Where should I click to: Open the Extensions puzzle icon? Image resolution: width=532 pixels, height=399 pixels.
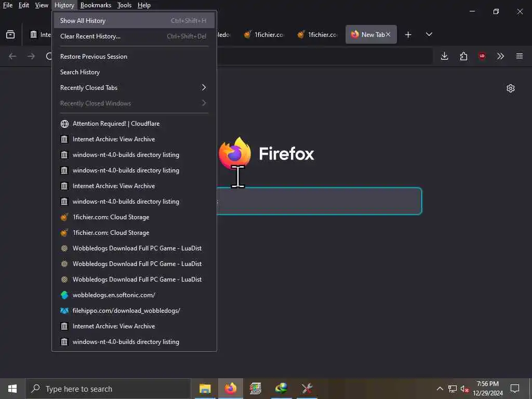tap(463, 56)
